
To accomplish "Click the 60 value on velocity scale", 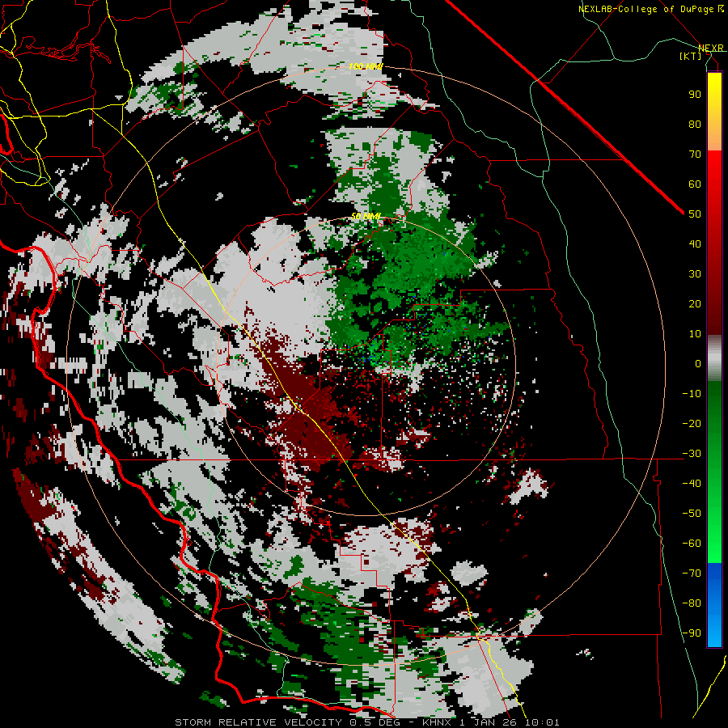I will pos(695,184).
